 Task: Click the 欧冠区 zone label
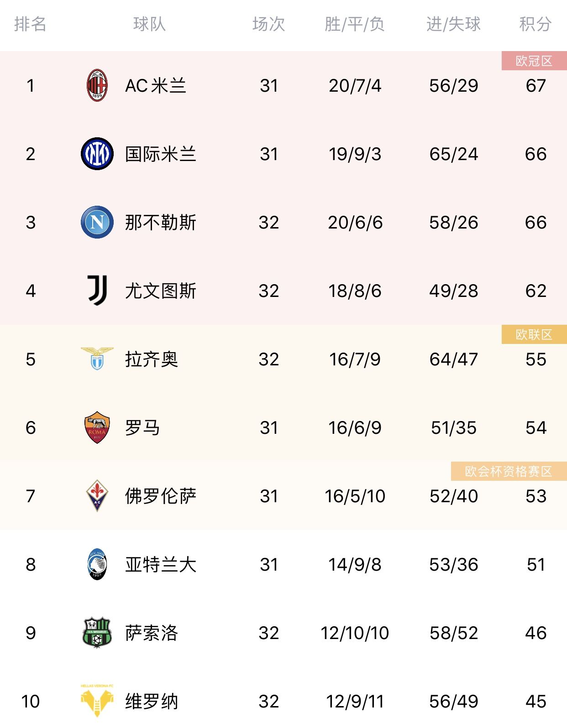pyautogui.click(x=534, y=61)
